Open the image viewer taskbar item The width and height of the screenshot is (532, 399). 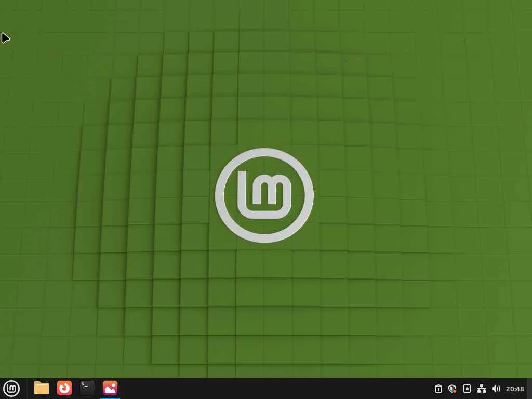tap(110, 388)
